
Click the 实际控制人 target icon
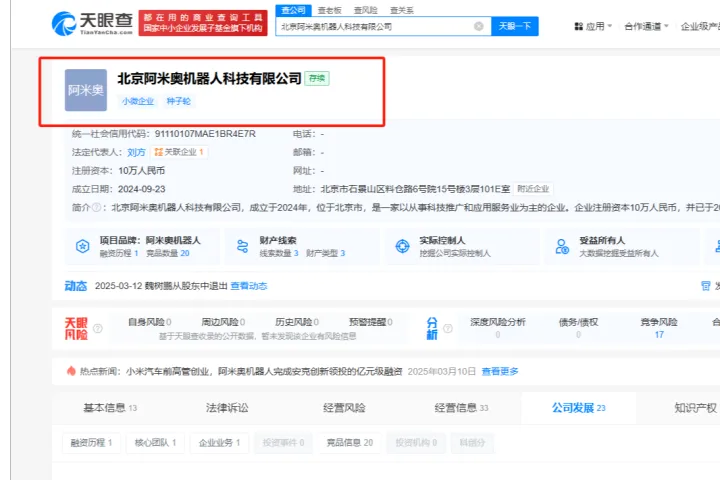pyautogui.click(x=403, y=246)
